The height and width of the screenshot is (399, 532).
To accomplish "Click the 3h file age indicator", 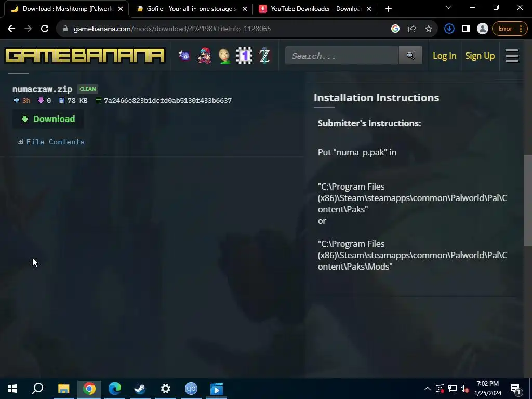I will (x=22, y=100).
